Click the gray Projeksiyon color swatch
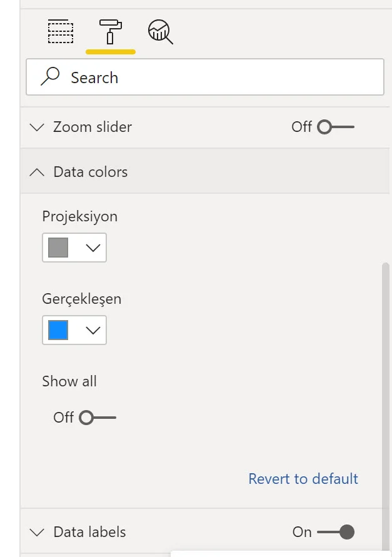392x557 pixels. [x=58, y=248]
